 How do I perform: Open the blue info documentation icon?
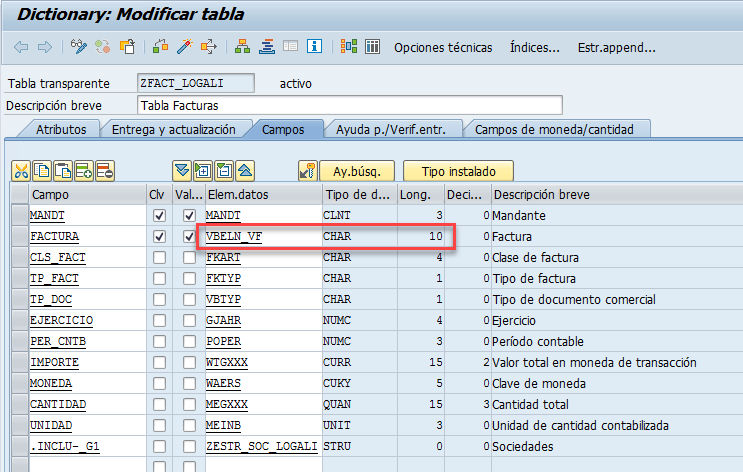pyautogui.click(x=314, y=46)
